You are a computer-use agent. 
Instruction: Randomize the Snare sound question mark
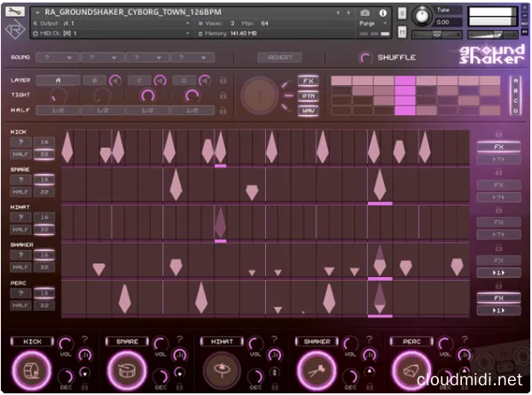coord(180,339)
